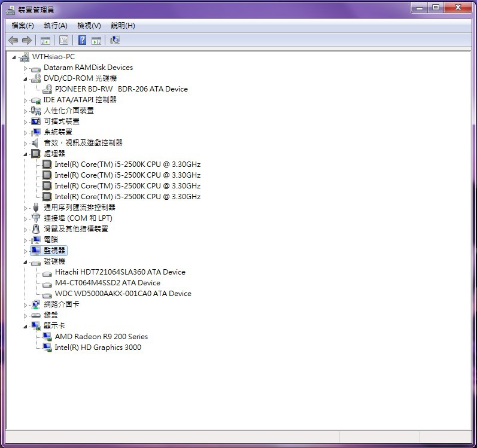Click the Dataram RAMDisk Devices icon
Screen dimensions: 477x448
[35, 69]
